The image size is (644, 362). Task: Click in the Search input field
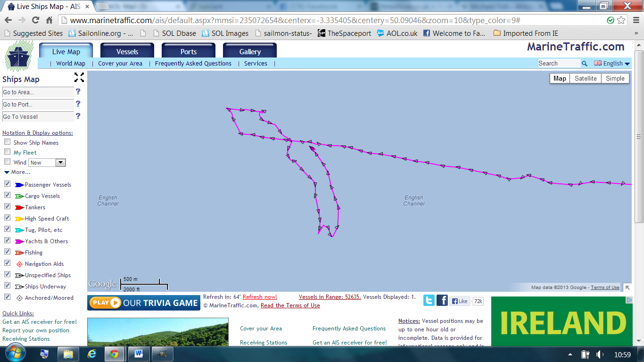[x=559, y=63]
